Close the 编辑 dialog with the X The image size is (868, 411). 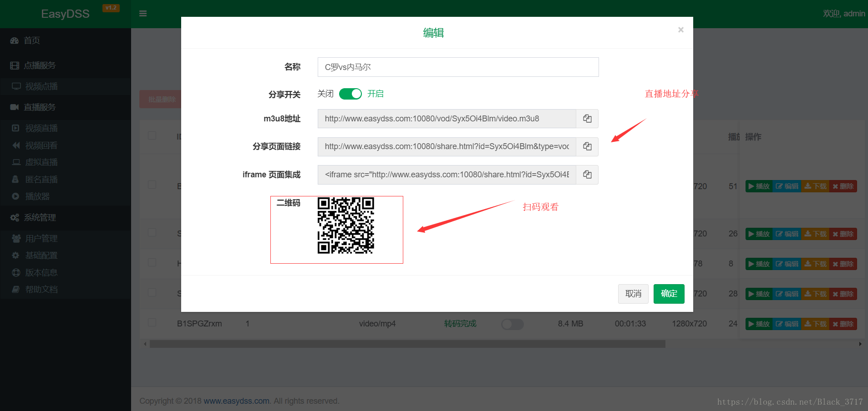[x=681, y=30]
